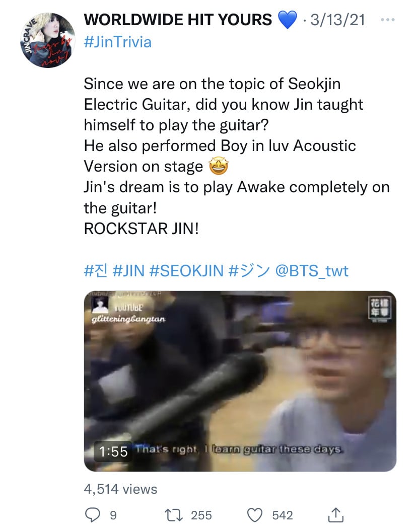The width and height of the screenshot is (417, 532).
Task: Open the @BTS_twt mention
Action: tap(312, 271)
